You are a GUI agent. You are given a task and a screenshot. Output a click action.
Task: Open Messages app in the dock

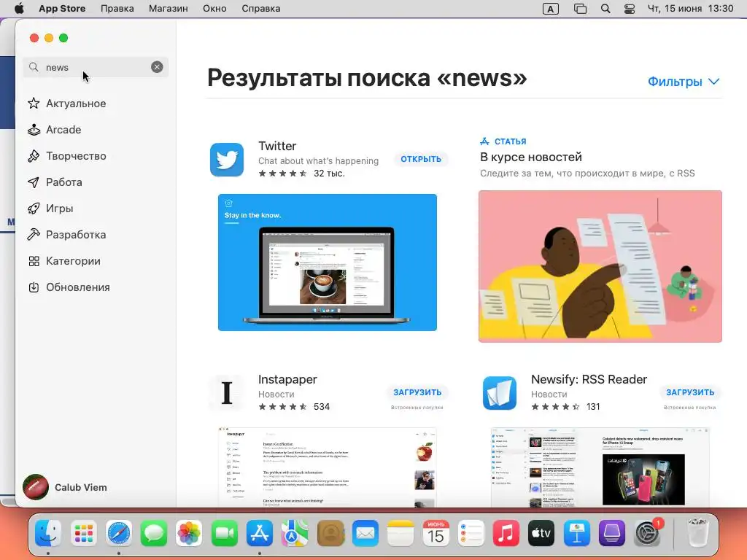[154, 533]
